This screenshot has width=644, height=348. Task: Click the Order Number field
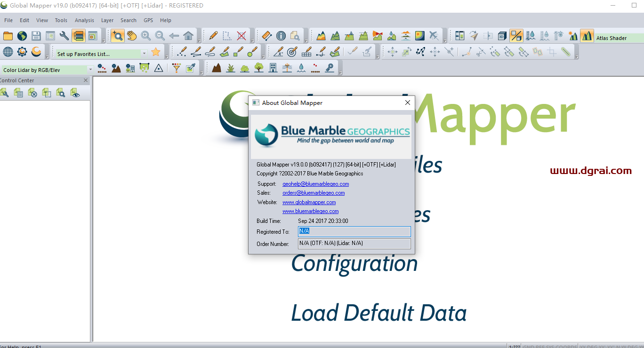[354, 244]
